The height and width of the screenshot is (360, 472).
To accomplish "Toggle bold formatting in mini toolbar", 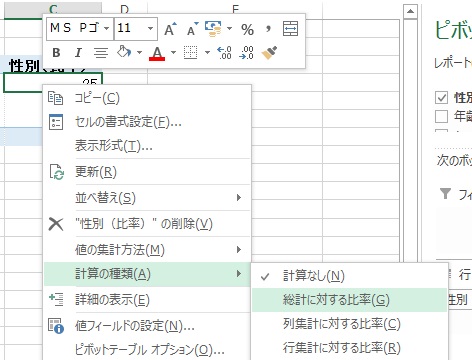I will tap(56, 53).
